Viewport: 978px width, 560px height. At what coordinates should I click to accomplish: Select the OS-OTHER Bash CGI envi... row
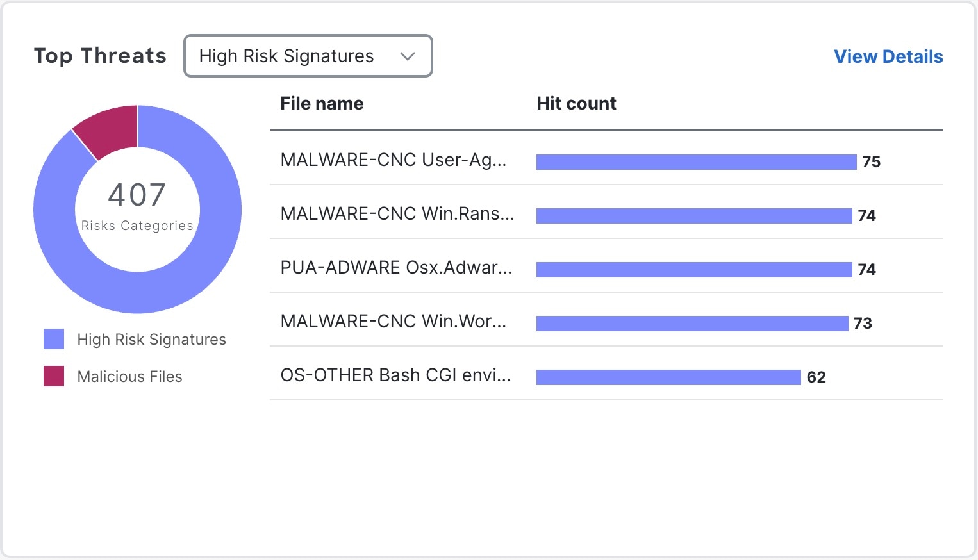[x=395, y=375]
